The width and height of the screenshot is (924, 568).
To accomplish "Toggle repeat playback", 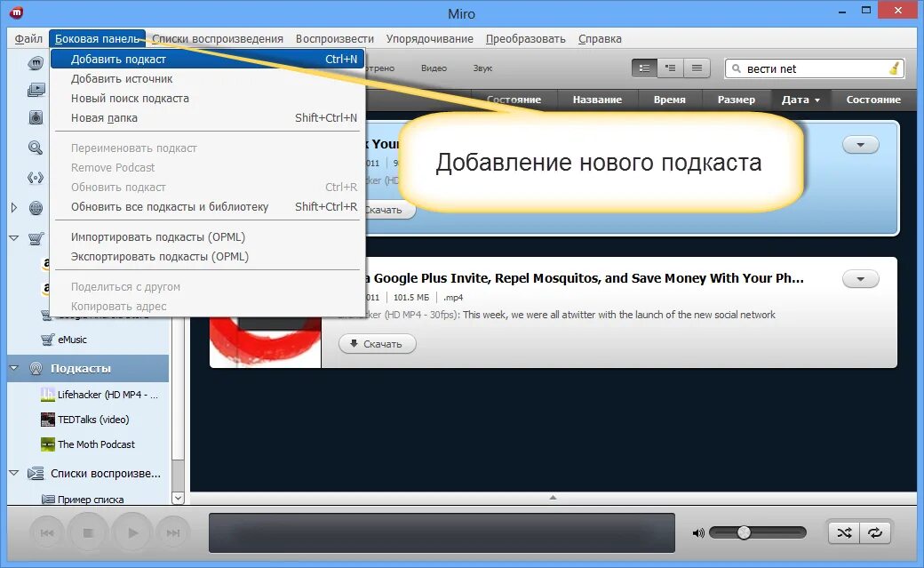I will tap(875, 533).
